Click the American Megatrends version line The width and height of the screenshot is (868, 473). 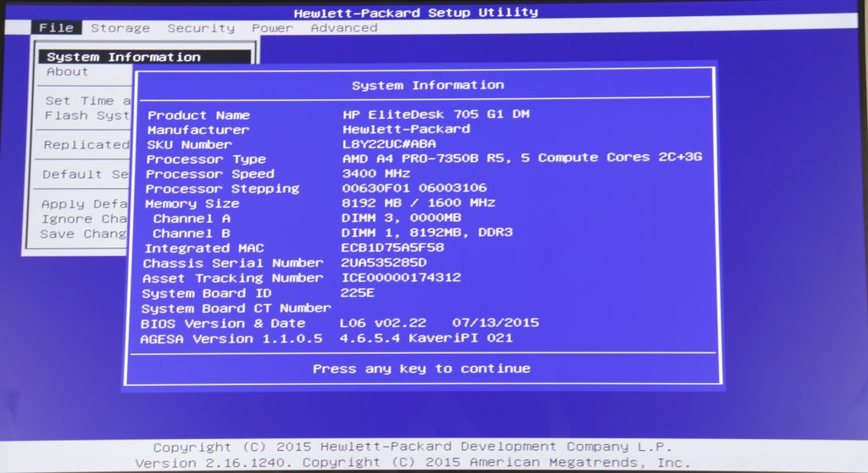(413, 463)
